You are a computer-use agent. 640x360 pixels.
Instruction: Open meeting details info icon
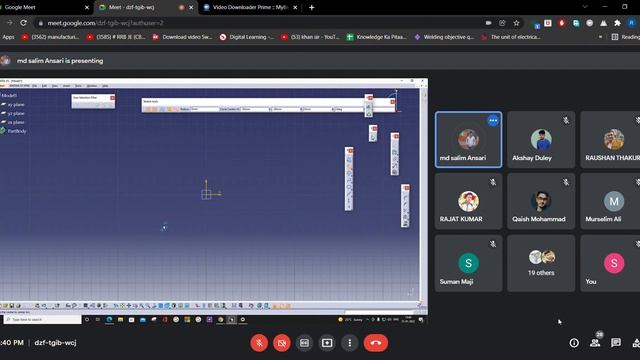pos(574,343)
